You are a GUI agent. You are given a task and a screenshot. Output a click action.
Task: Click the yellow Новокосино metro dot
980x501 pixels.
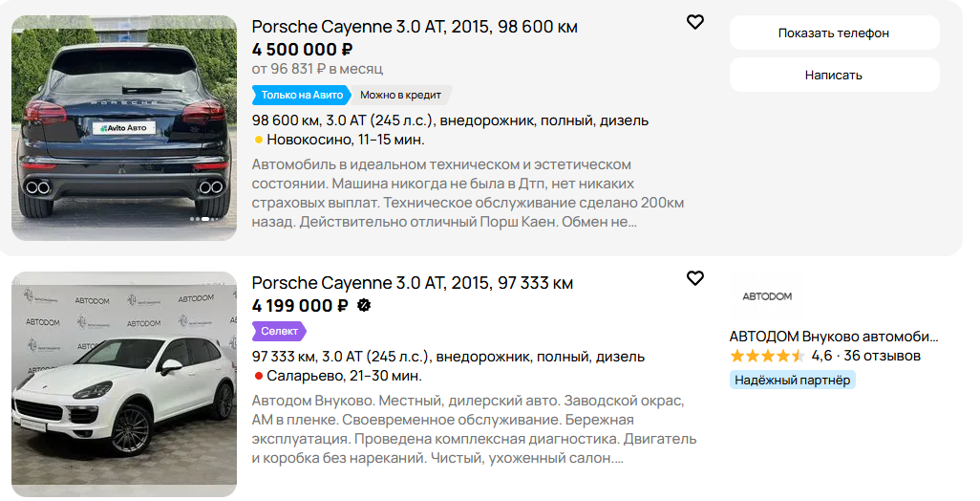(x=259, y=140)
